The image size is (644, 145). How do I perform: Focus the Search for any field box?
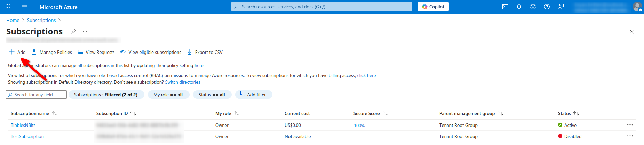pyautogui.click(x=37, y=95)
